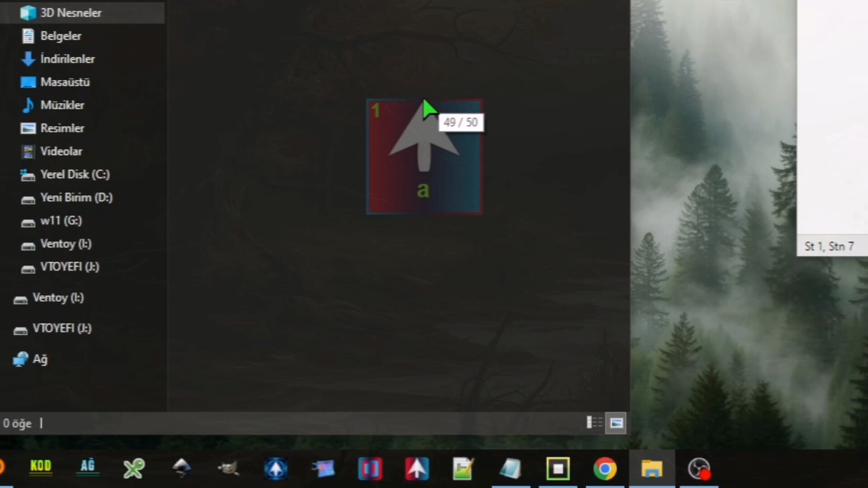Image resolution: width=868 pixels, height=488 pixels.
Task: Click the green scissors app icon in taskbar
Action: point(134,469)
